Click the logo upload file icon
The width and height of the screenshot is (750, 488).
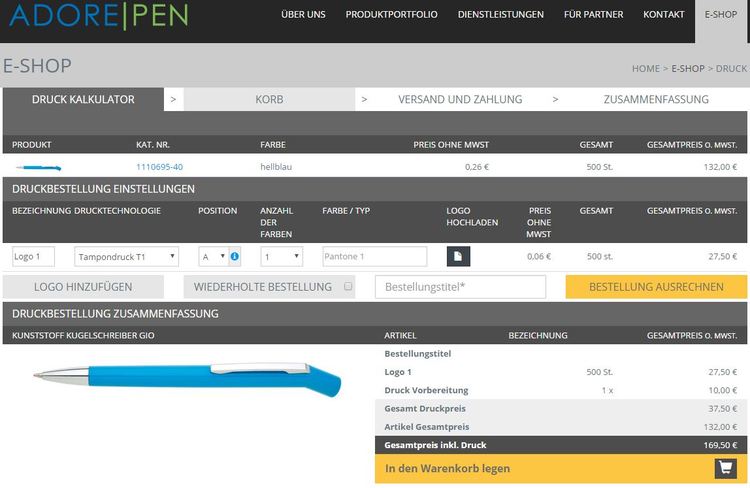[x=458, y=256]
